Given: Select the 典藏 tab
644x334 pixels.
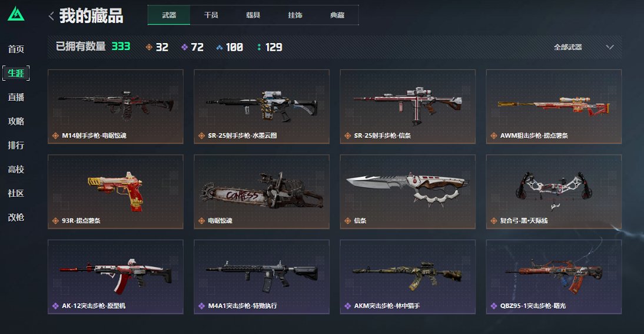Looking at the screenshot, I should click(x=337, y=15).
